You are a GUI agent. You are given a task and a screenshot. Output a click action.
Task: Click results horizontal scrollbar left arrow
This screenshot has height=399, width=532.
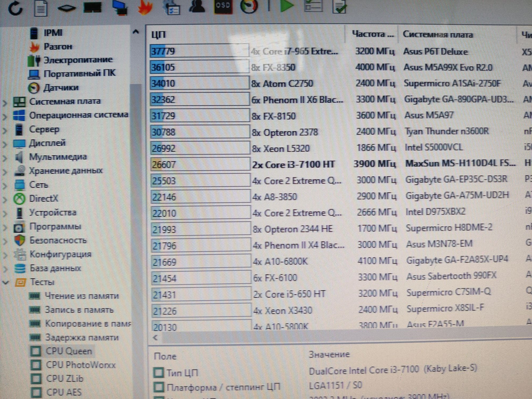point(156,338)
